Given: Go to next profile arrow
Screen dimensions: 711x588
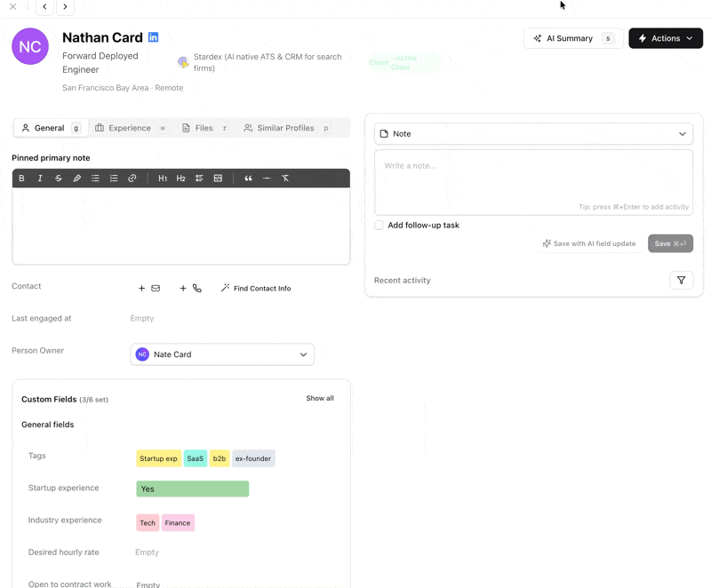Looking at the screenshot, I should [65, 7].
